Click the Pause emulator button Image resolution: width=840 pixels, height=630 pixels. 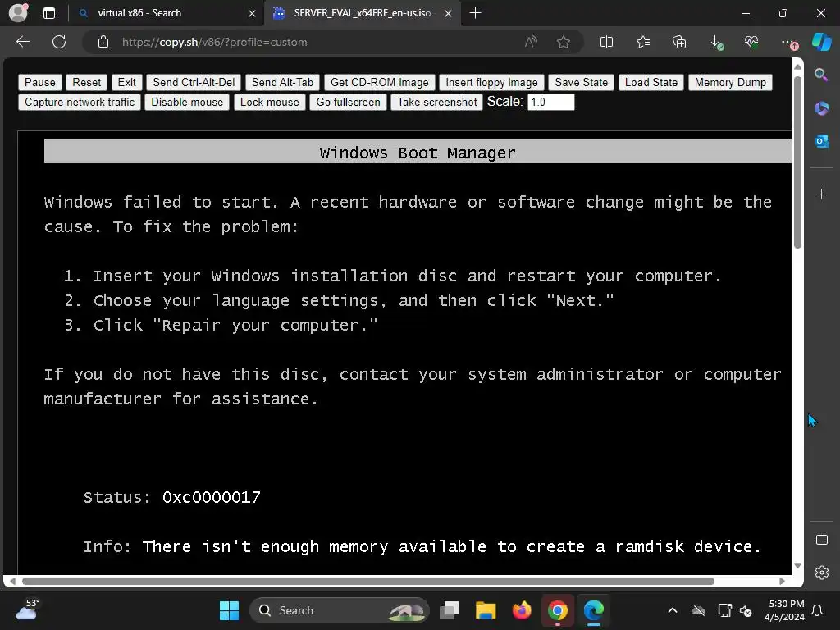pyautogui.click(x=39, y=82)
